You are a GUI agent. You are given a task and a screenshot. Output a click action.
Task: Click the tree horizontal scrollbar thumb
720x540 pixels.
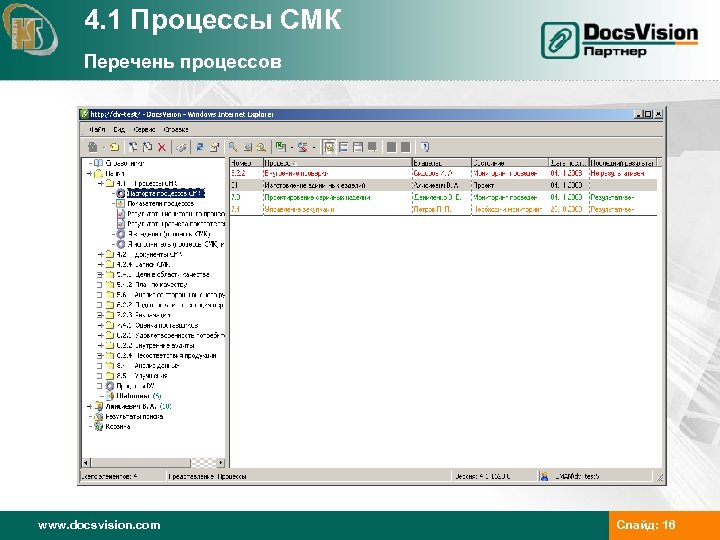(x=141, y=462)
